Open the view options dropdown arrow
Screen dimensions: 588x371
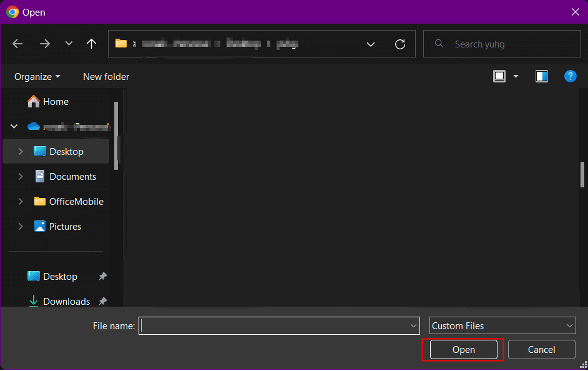(x=516, y=77)
